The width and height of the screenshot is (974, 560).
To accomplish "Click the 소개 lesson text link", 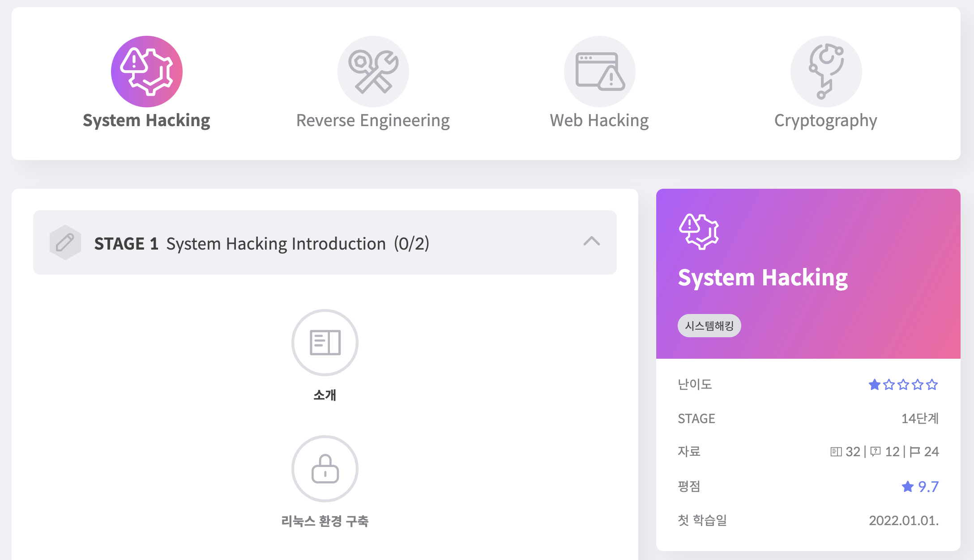I will coord(325,395).
